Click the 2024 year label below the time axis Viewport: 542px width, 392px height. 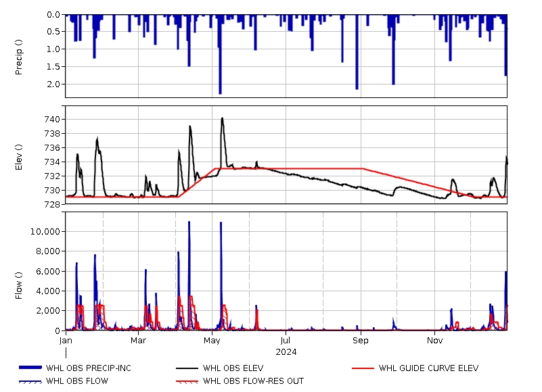click(x=286, y=352)
